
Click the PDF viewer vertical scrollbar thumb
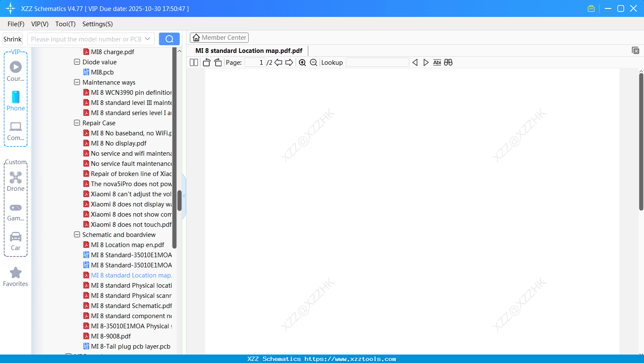pos(641,142)
